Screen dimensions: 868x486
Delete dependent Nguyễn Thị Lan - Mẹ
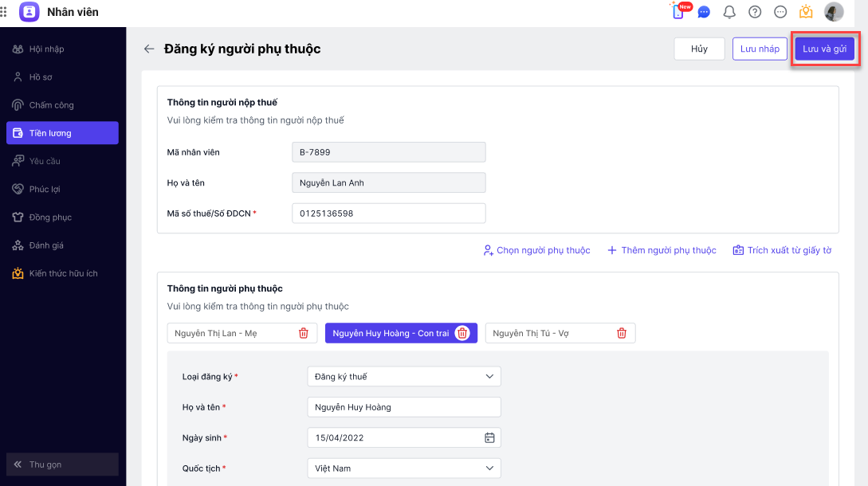(304, 333)
